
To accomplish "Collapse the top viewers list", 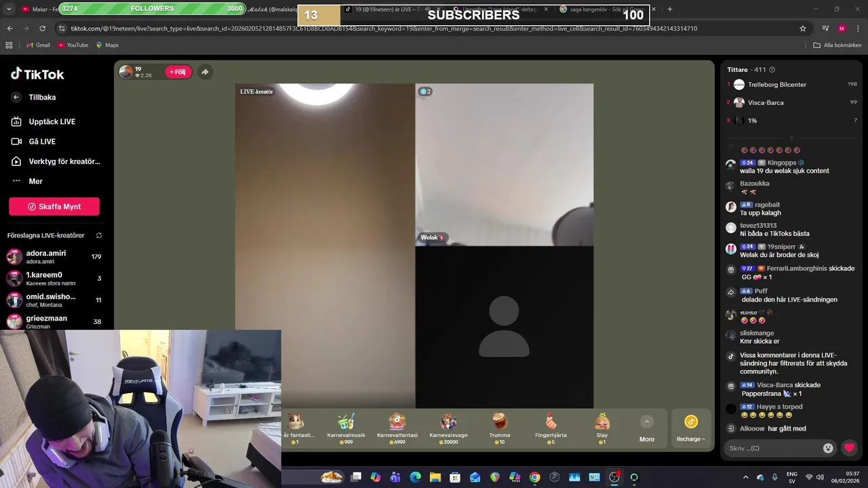I will point(791,138).
